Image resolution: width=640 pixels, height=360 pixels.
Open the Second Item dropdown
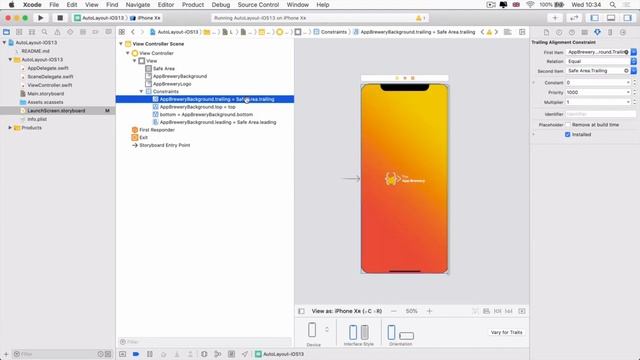click(x=633, y=71)
